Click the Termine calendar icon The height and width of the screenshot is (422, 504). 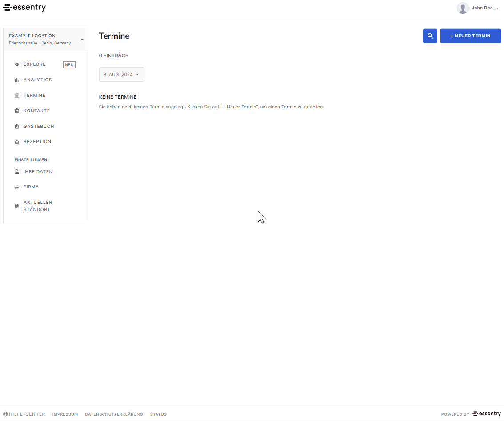(17, 96)
